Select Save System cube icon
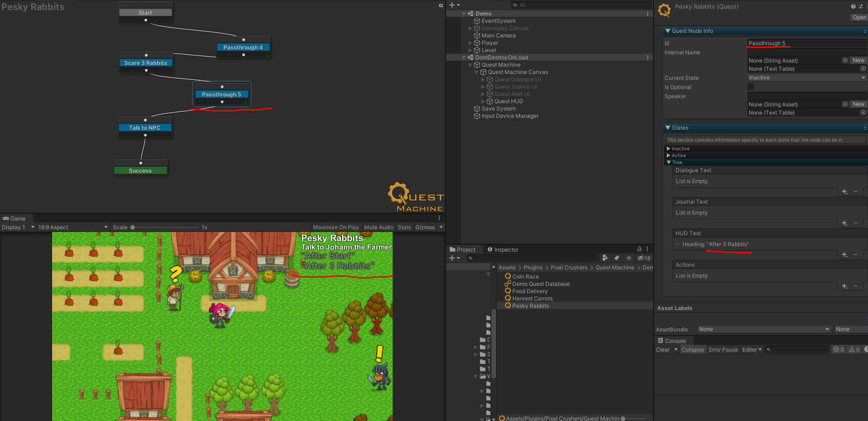Image resolution: width=868 pixels, height=421 pixels. pyautogui.click(x=477, y=109)
